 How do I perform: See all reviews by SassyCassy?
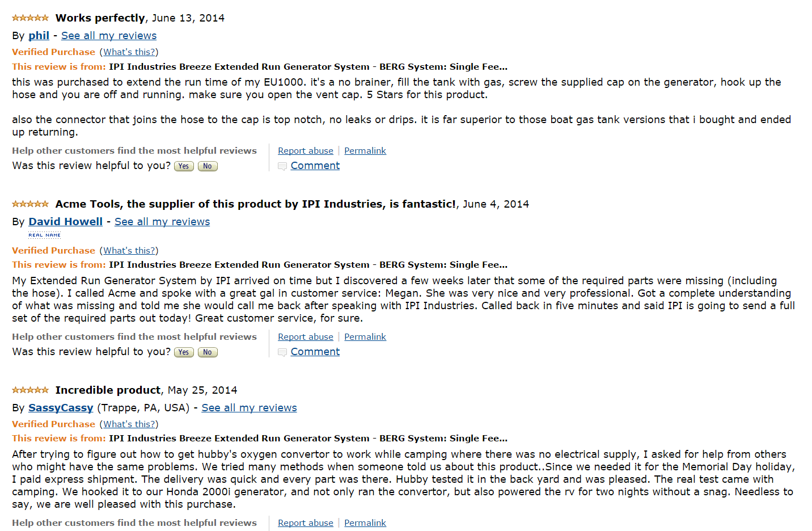point(249,408)
